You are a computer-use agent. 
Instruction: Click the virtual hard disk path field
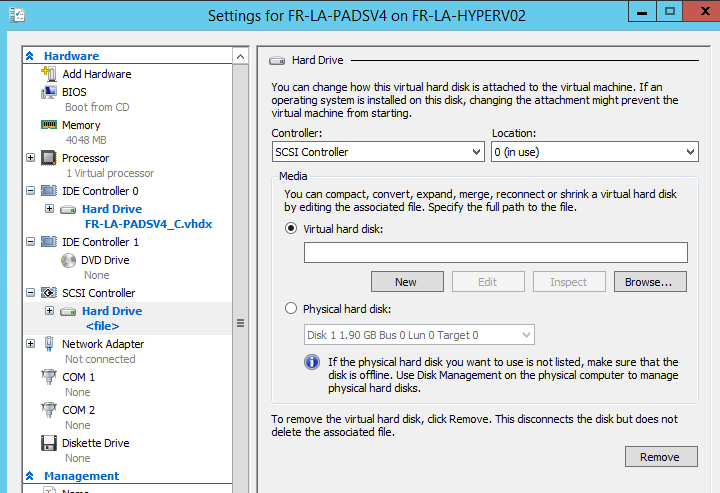495,252
